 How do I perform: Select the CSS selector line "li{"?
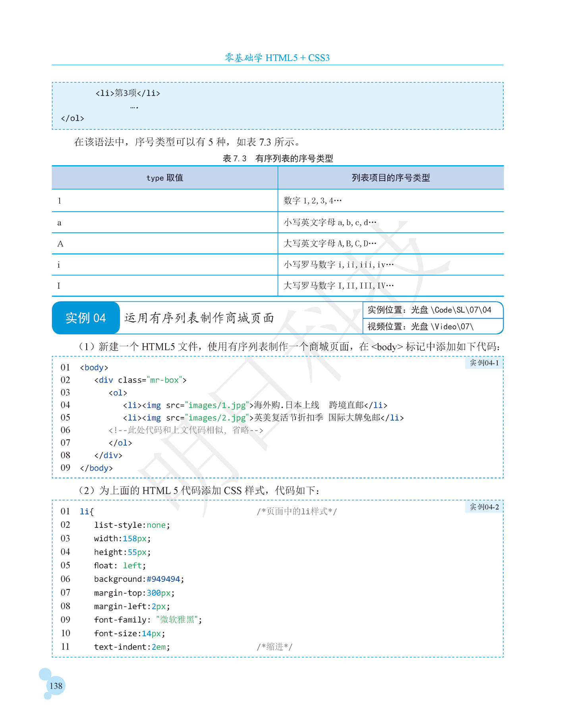87,512
